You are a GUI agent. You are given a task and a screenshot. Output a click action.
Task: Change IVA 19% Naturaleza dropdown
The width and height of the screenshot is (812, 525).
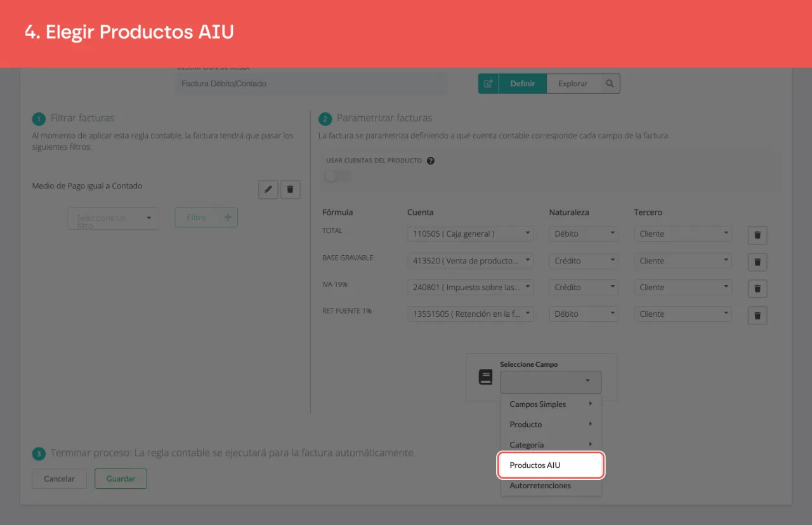point(584,287)
